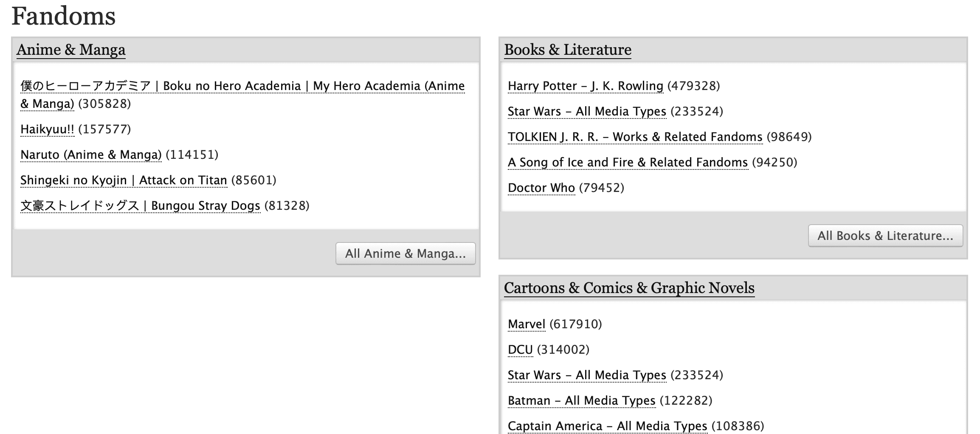Open Shingeki no Kyojin | Attack on Titan
The height and width of the screenshot is (434, 980).
tap(124, 180)
